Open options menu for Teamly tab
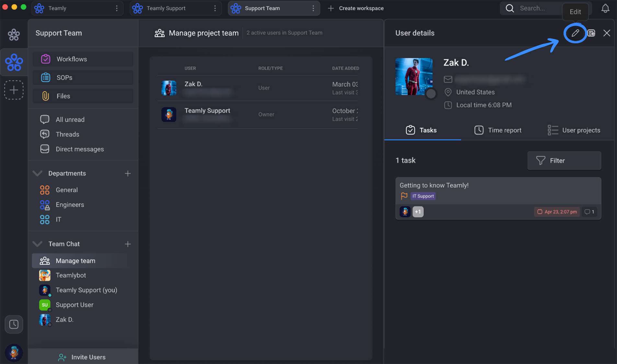The height and width of the screenshot is (364, 617). click(117, 8)
